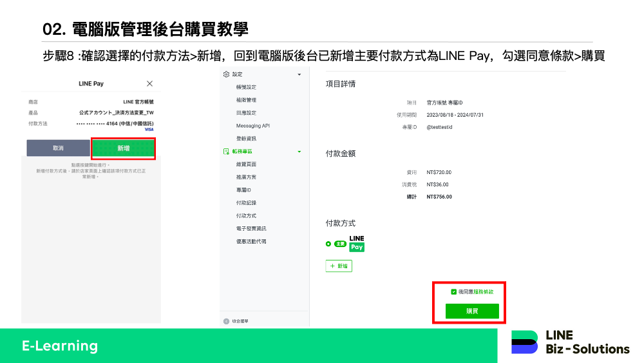Click the collapse menu arrow icon at sidebar bottom

click(226, 320)
